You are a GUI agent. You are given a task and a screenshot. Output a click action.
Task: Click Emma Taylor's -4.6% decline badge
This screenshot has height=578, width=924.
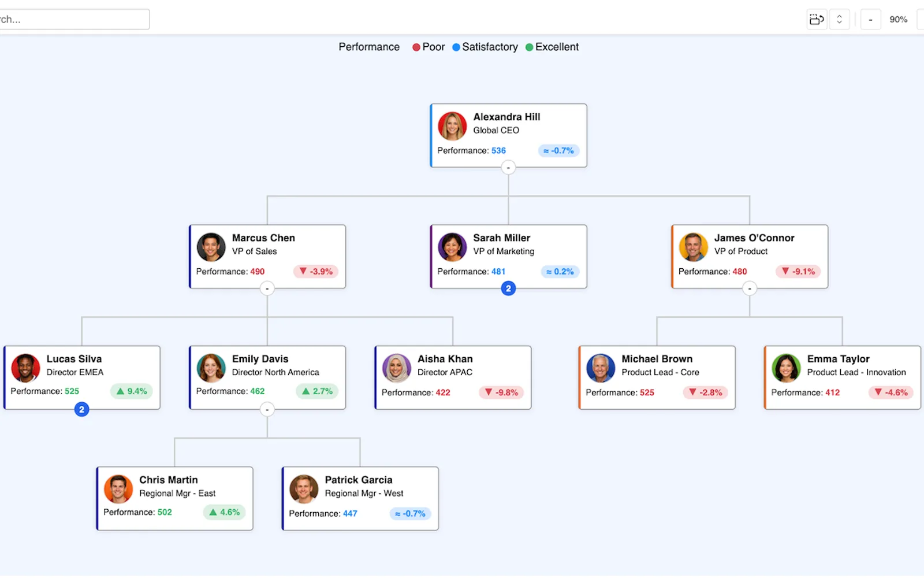(891, 392)
